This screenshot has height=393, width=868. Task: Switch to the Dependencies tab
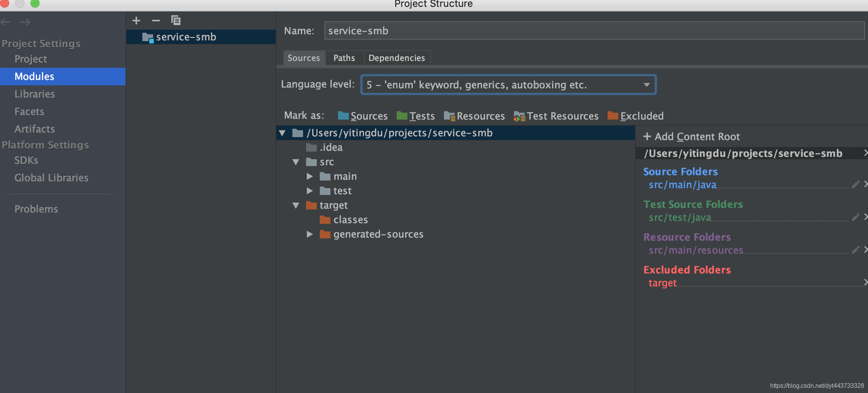pyautogui.click(x=397, y=58)
